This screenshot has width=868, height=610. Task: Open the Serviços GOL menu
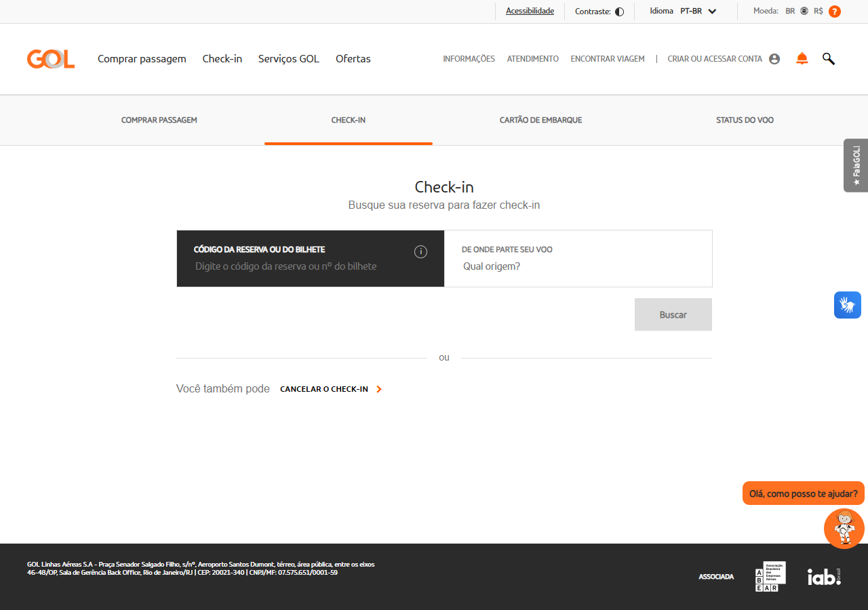tap(289, 59)
